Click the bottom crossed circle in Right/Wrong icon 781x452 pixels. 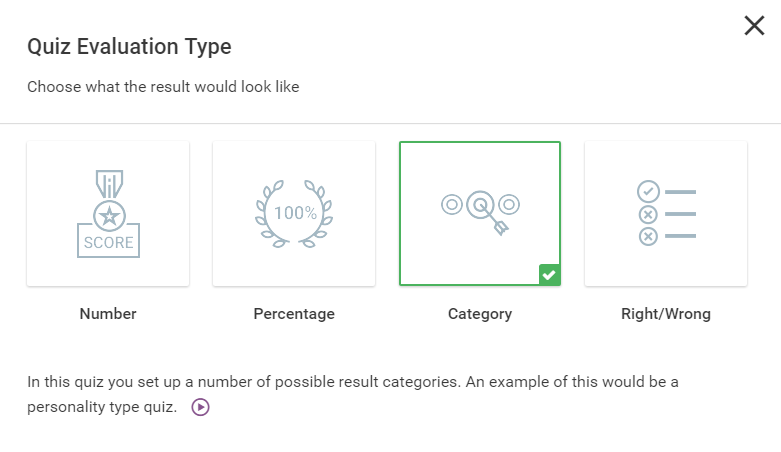tap(648, 236)
